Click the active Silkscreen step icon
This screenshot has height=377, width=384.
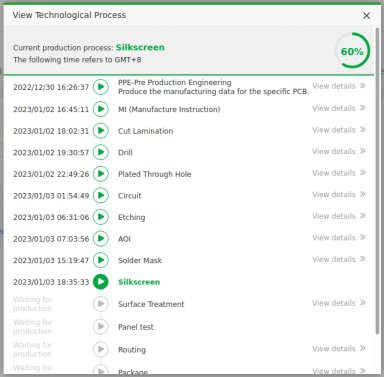coord(101,282)
